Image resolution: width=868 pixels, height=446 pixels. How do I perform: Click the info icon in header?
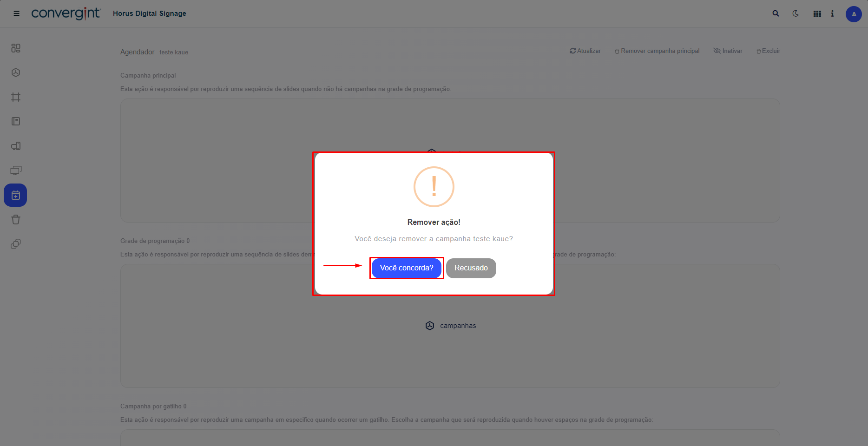832,13
